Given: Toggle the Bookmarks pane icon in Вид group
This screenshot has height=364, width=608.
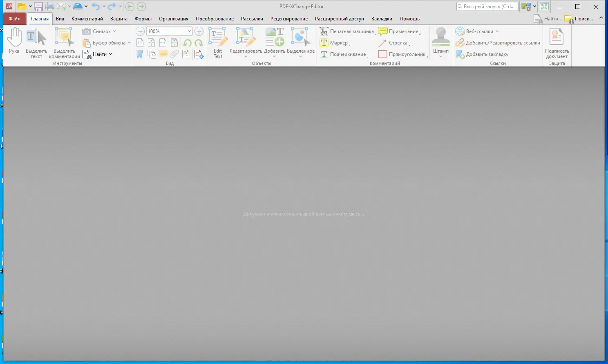Looking at the screenshot, I should 140,54.
